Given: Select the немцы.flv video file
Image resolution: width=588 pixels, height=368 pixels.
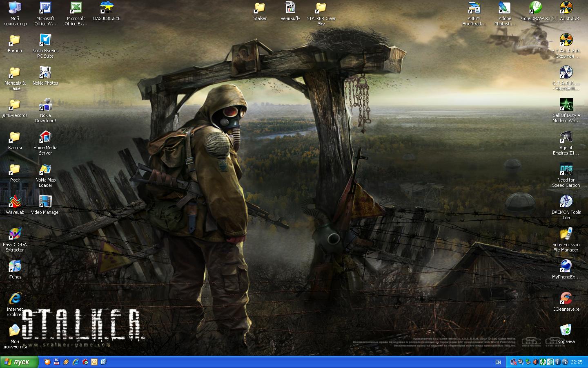Looking at the screenshot, I should click(x=290, y=9).
